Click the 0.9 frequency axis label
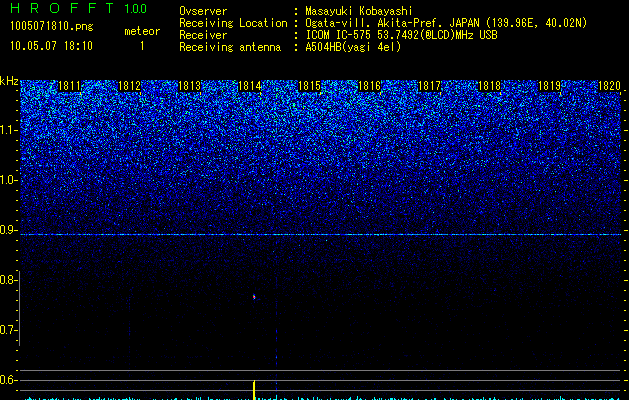Image resolution: width=629 pixels, height=400 pixels. (x=7, y=230)
